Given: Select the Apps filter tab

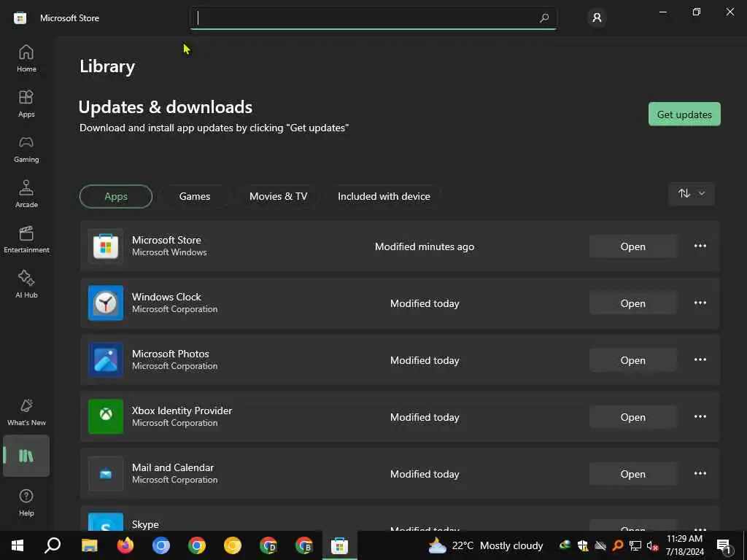Looking at the screenshot, I should coord(116,196).
